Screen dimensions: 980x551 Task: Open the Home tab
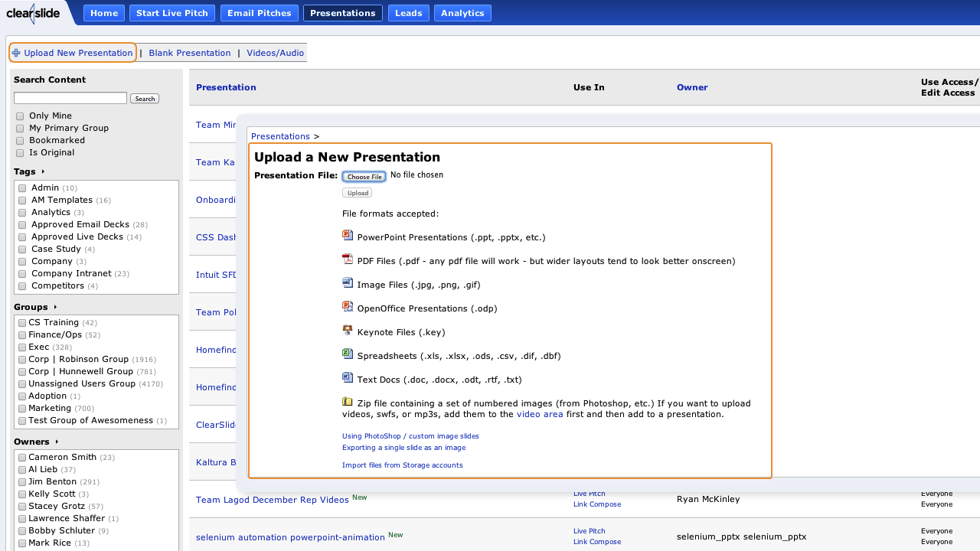[104, 13]
